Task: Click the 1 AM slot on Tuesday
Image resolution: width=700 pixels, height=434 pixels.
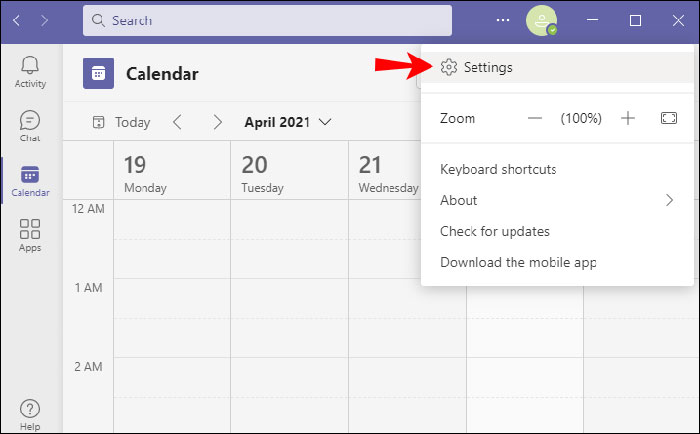Action: click(289, 298)
